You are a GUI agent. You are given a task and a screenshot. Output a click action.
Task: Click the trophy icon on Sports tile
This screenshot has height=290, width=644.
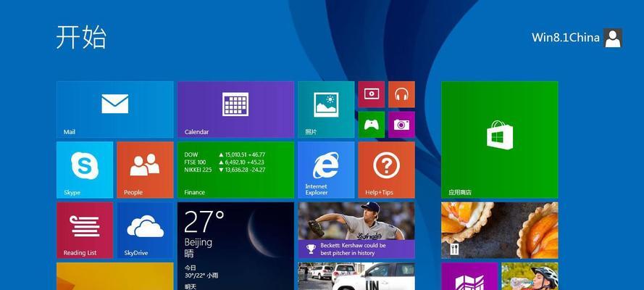pyautogui.click(x=311, y=249)
